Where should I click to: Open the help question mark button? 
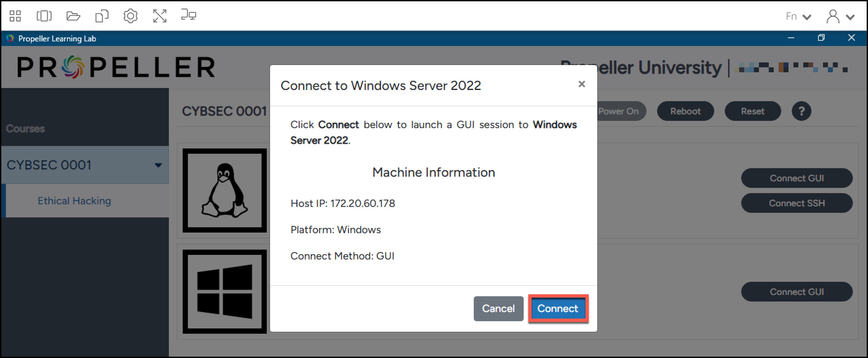(802, 111)
